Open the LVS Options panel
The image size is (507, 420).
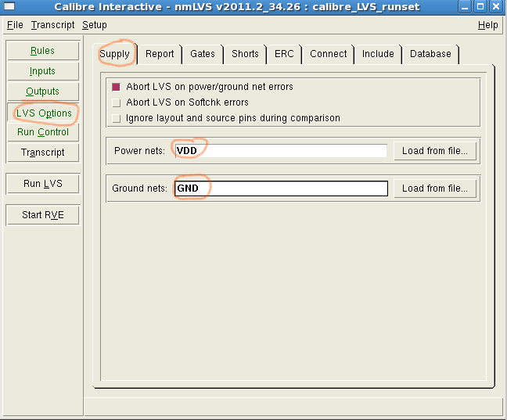42,113
